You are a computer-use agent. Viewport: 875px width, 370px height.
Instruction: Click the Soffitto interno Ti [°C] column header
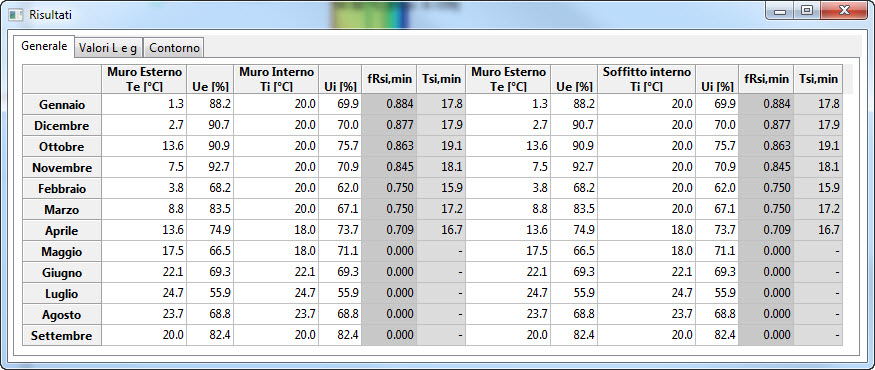pos(647,79)
